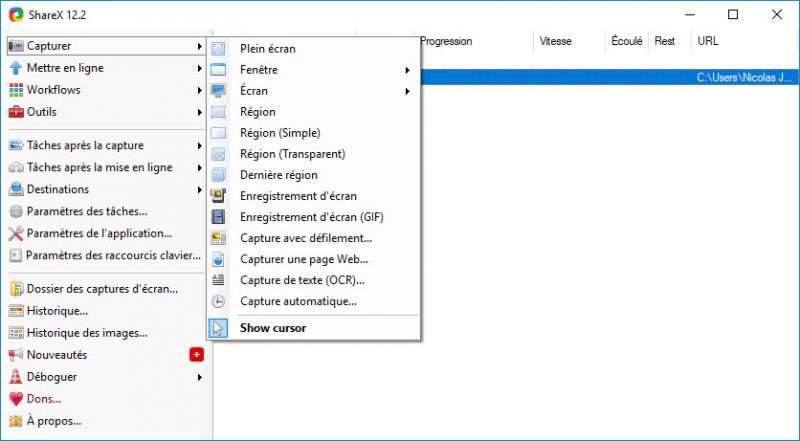The height and width of the screenshot is (441, 800).
Task: Click the blue upload arrow icon
Action: 16,68
